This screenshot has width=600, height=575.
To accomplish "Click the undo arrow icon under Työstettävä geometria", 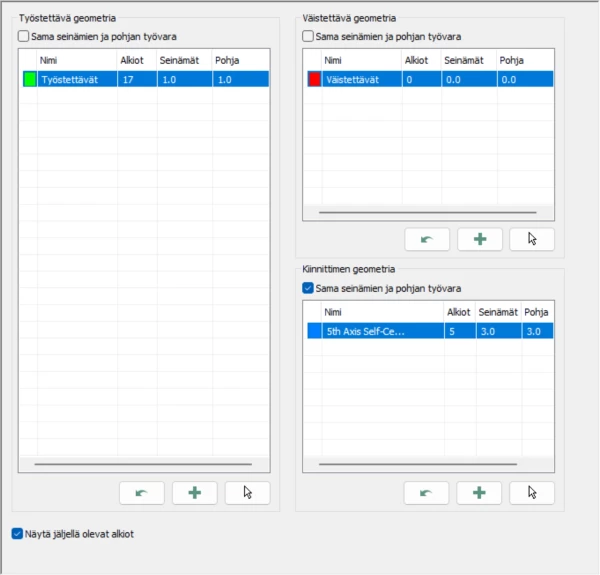I will [x=141, y=492].
